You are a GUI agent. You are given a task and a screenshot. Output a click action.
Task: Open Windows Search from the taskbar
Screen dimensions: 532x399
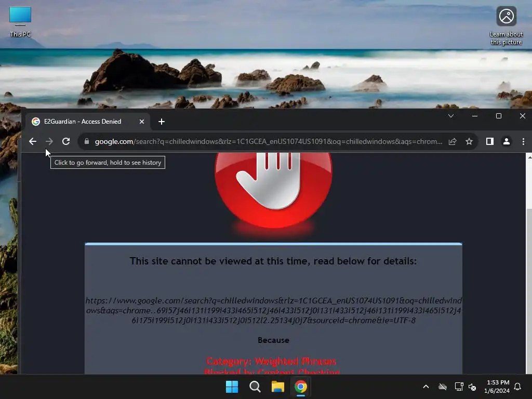tap(255, 387)
